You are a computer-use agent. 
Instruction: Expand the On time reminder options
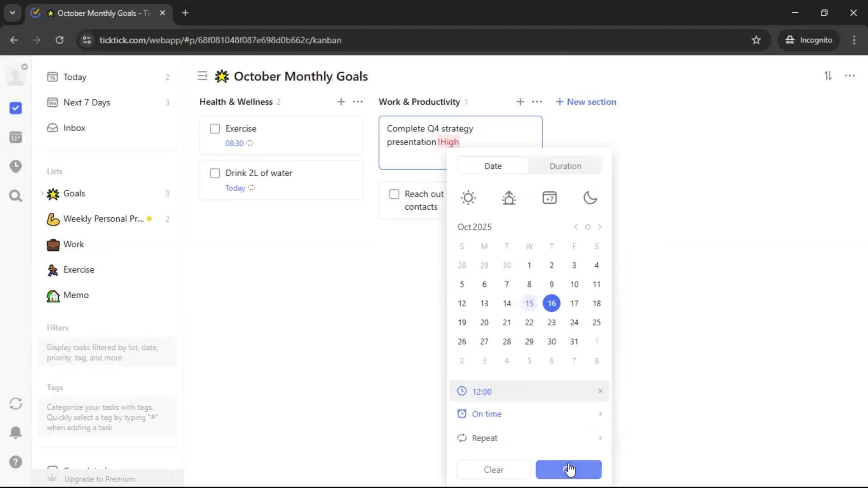[x=529, y=414]
